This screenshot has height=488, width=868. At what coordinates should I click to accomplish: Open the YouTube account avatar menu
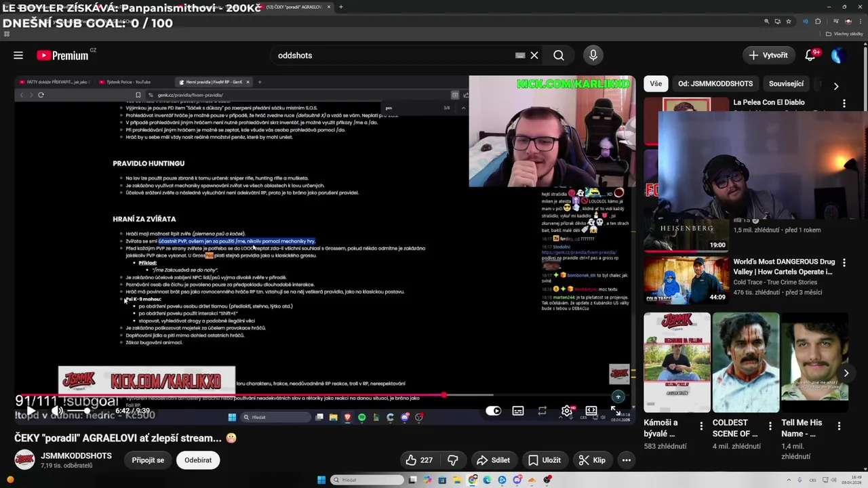(838, 56)
